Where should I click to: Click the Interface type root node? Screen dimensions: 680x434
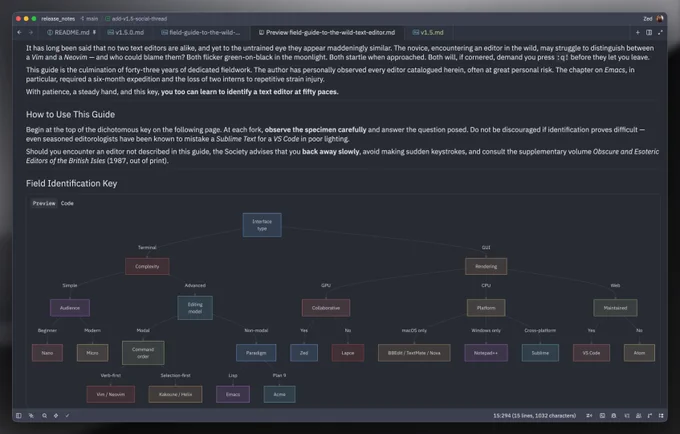pos(262,225)
